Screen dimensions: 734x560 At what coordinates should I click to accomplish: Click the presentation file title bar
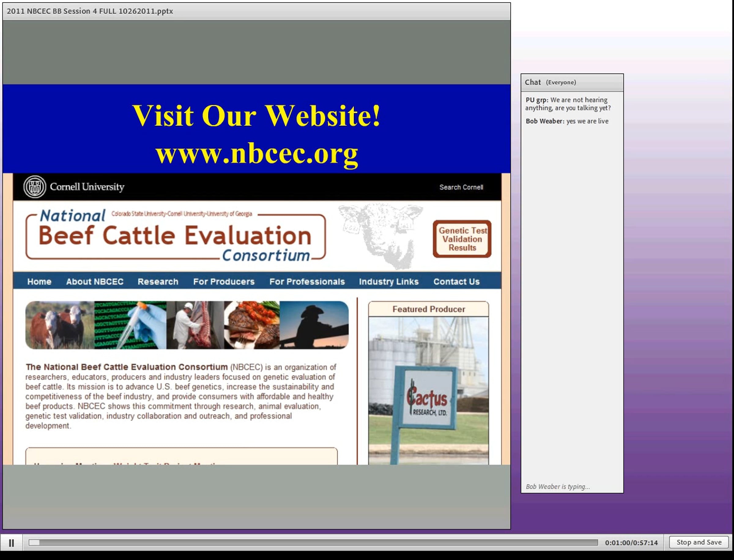tap(257, 11)
